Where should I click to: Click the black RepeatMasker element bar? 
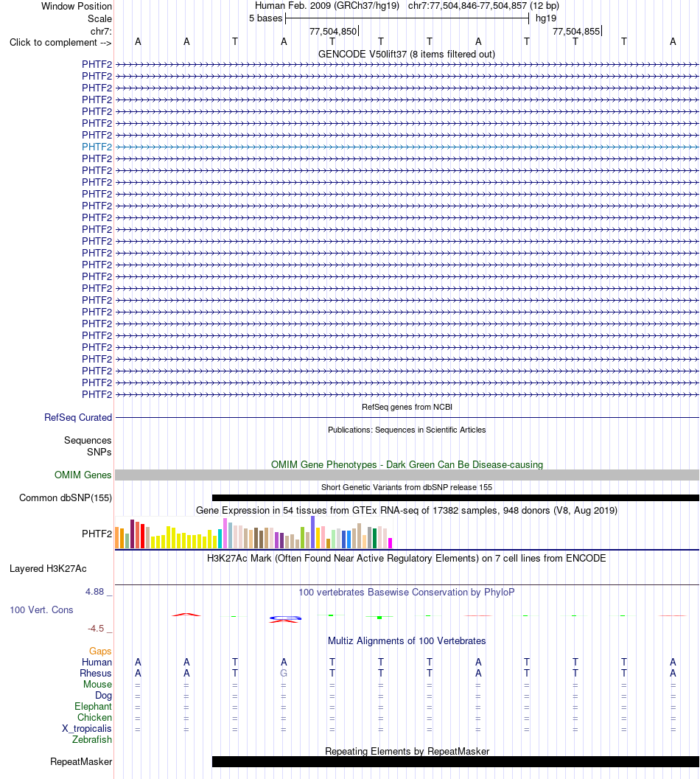click(x=455, y=761)
